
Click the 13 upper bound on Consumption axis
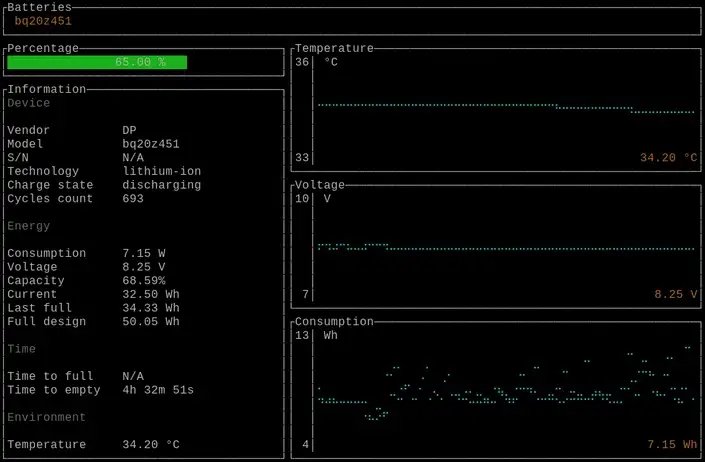302,335
